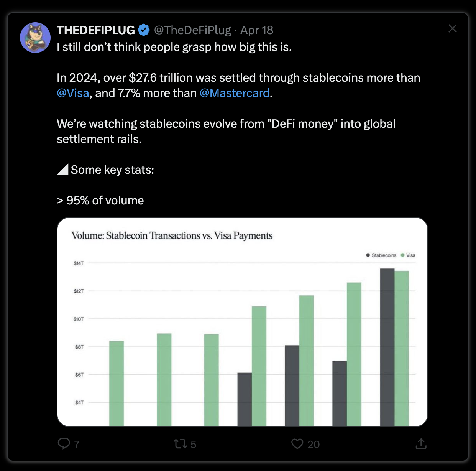Screen dimensions: 476x471
Task: Click the Stablecoins legend dot
Action: pos(368,255)
